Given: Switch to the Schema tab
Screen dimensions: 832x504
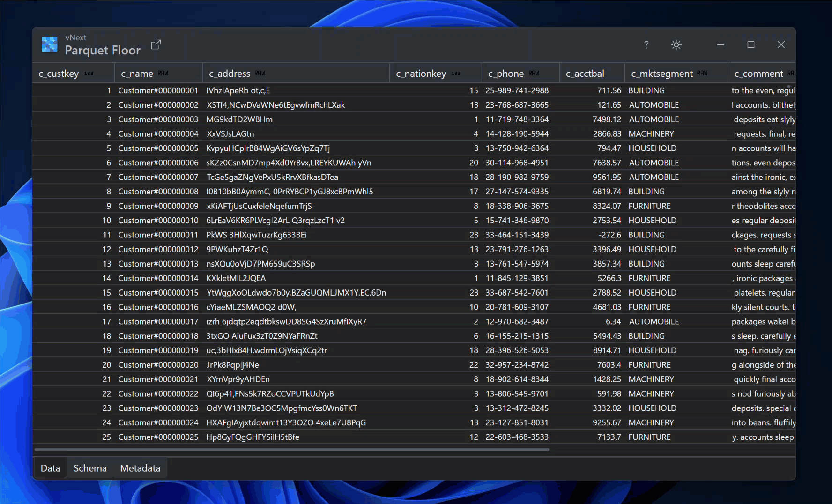Looking at the screenshot, I should click(90, 468).
